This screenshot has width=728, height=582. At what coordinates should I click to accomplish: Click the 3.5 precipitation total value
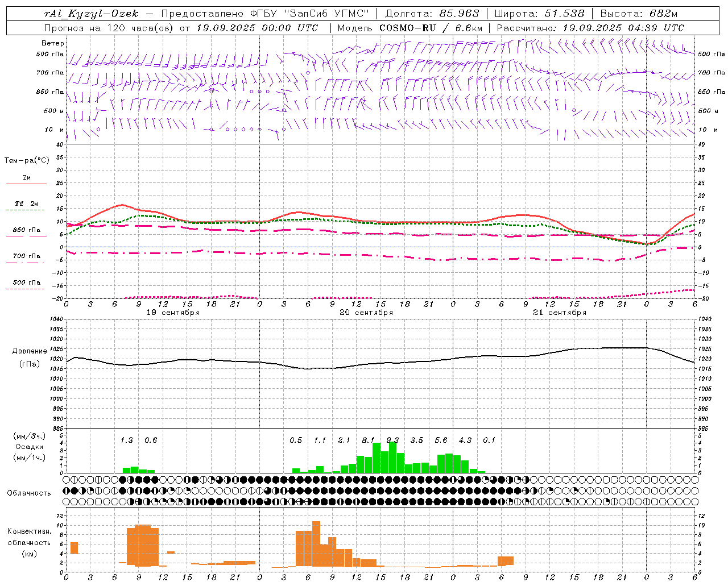click(x=417, y=440)
